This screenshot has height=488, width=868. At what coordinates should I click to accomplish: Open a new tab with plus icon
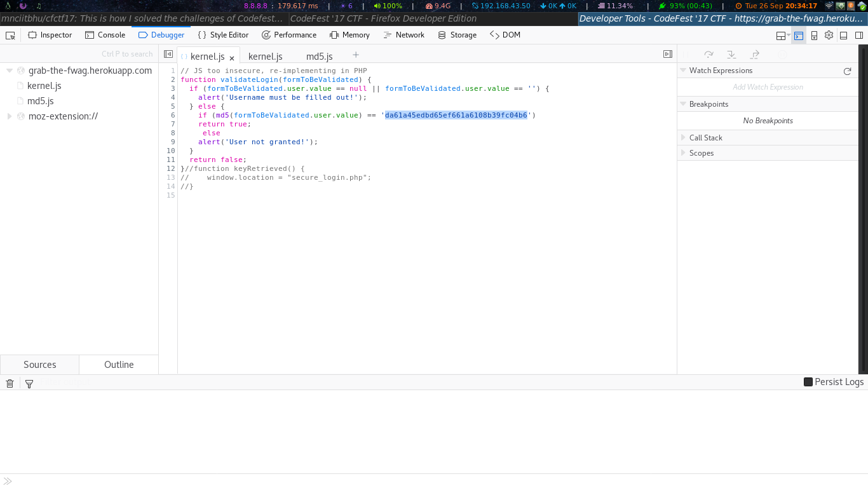click(x=356, y=55)
